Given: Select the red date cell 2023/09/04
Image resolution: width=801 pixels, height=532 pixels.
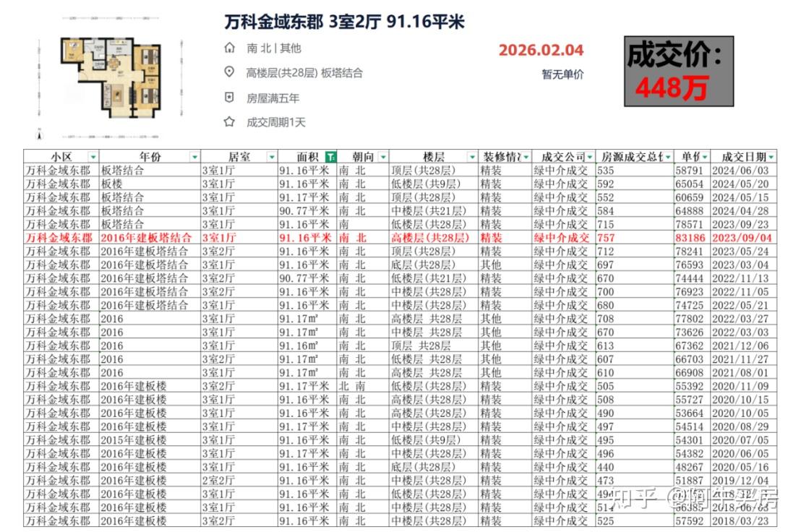Looking at the screenshot, I should (742, 238).
